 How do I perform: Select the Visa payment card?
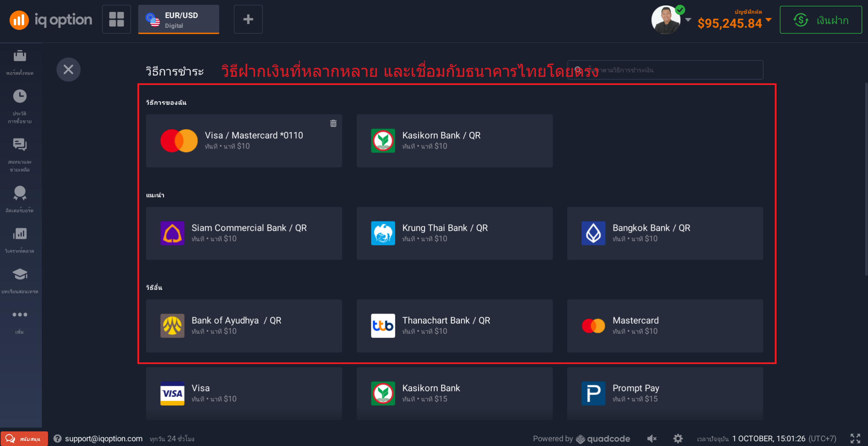[x=244, y=393]
